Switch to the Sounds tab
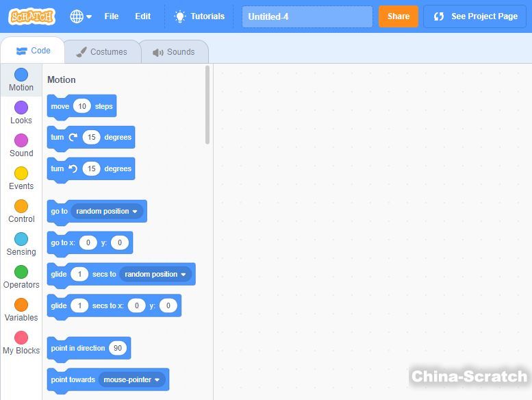The image size is (532, 400). [x=174, y=52]
